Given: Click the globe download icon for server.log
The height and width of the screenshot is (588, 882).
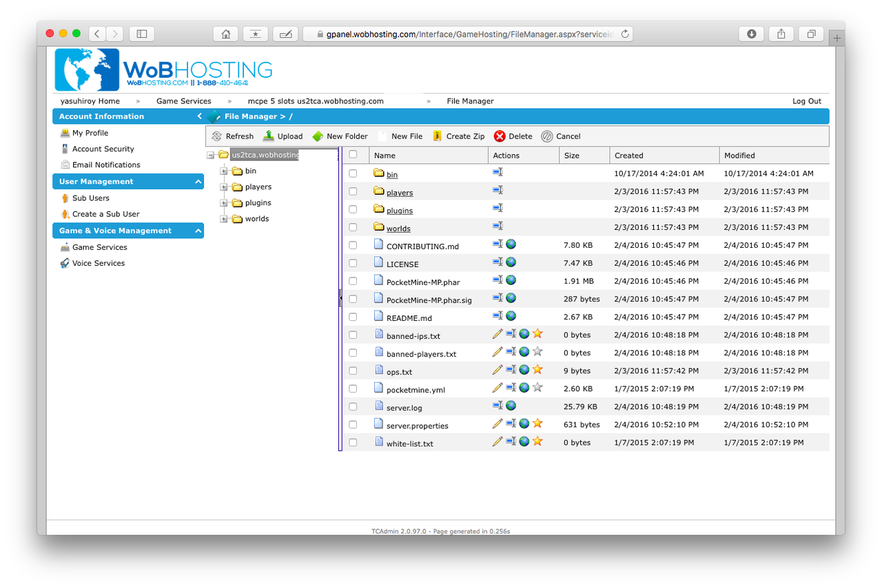Looking at the screenshot, I should click(511, 406).
